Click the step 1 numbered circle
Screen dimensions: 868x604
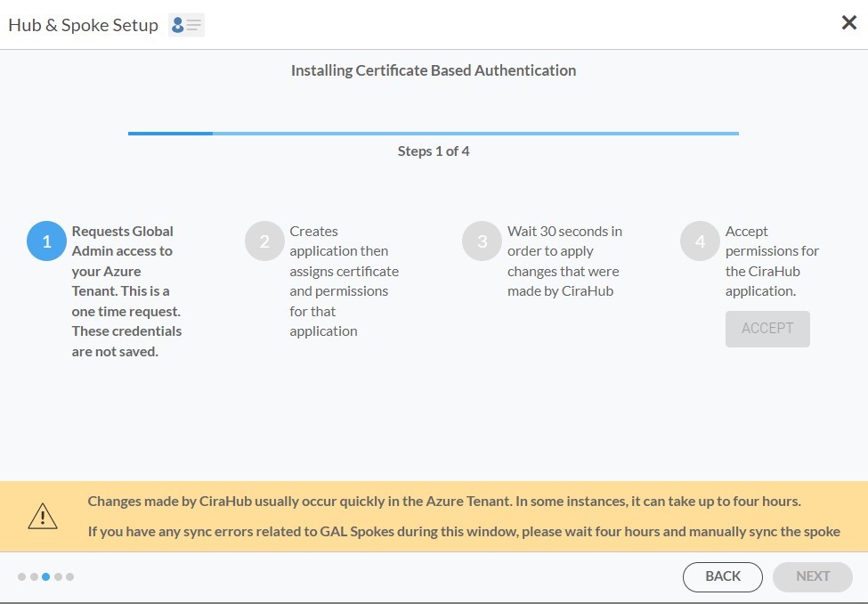(x=46, y=241)
